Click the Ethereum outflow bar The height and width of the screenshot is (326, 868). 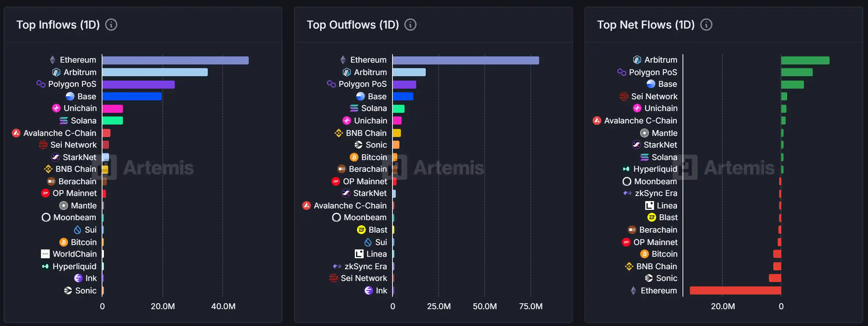(466, 60)
